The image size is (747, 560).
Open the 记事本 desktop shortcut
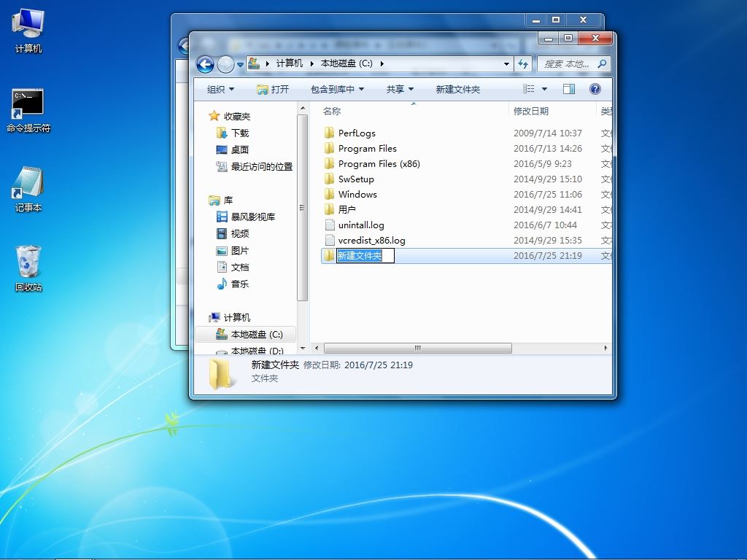point(28,190)
